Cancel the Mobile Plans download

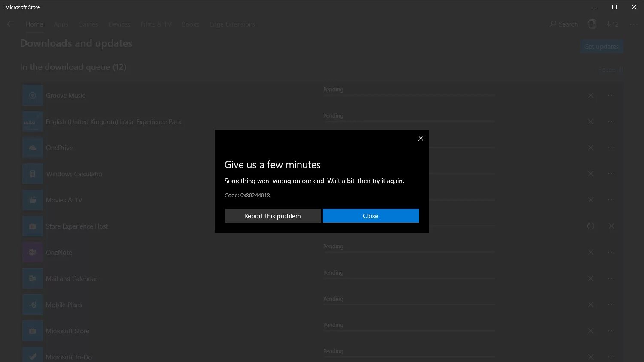tap(591, 305)
